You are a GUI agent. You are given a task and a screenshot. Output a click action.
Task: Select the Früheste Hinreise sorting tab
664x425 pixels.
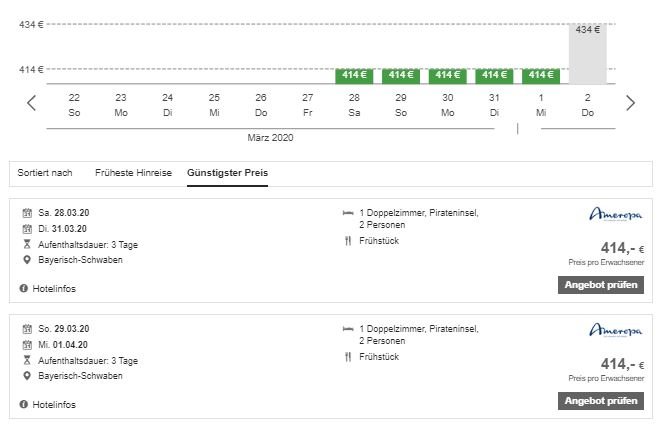click(x=134, y=173)
